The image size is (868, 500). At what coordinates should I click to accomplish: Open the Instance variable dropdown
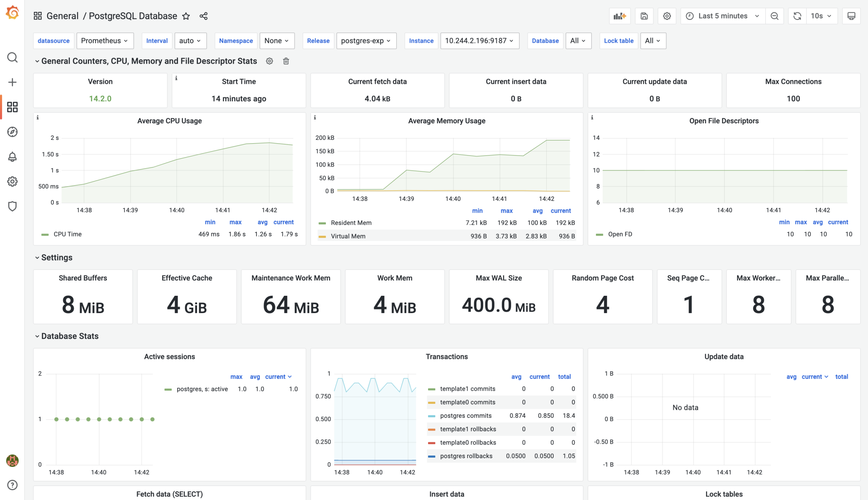click(479, 41)
